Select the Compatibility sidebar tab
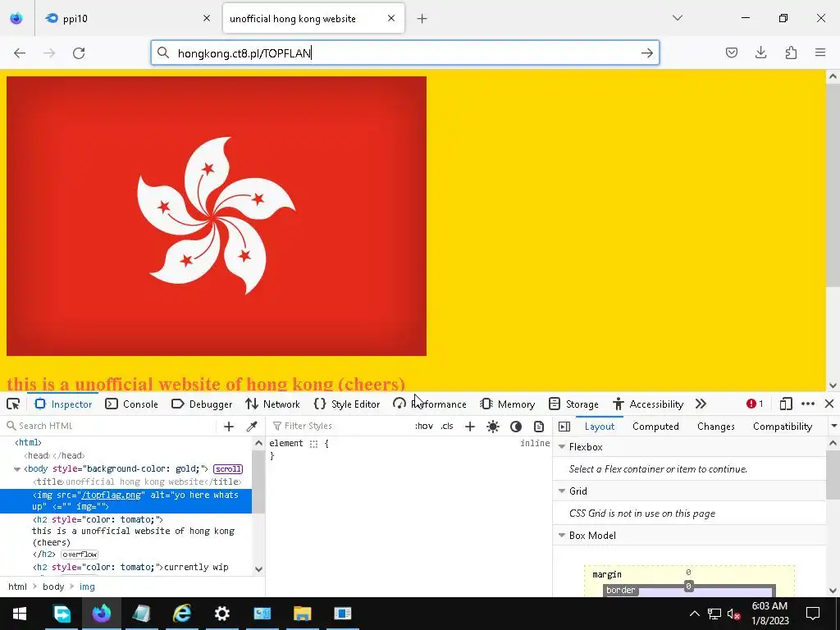 coord(782,427)
